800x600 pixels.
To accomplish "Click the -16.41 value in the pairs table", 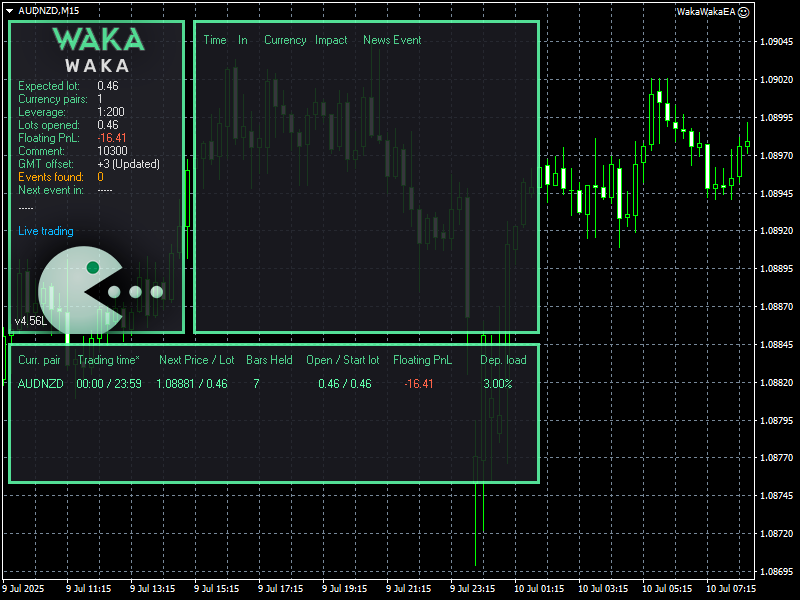I will (418, 384).
